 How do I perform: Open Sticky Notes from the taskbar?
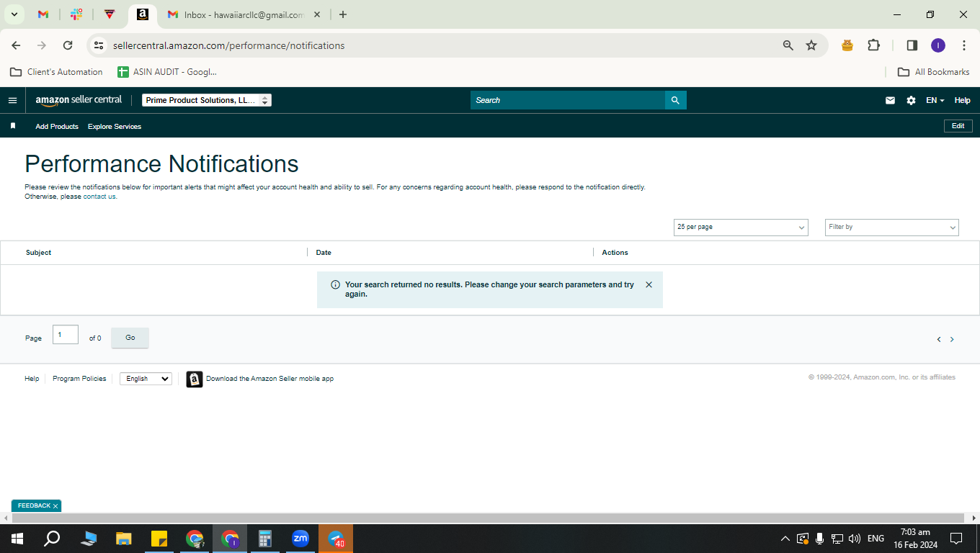[159, 539]
